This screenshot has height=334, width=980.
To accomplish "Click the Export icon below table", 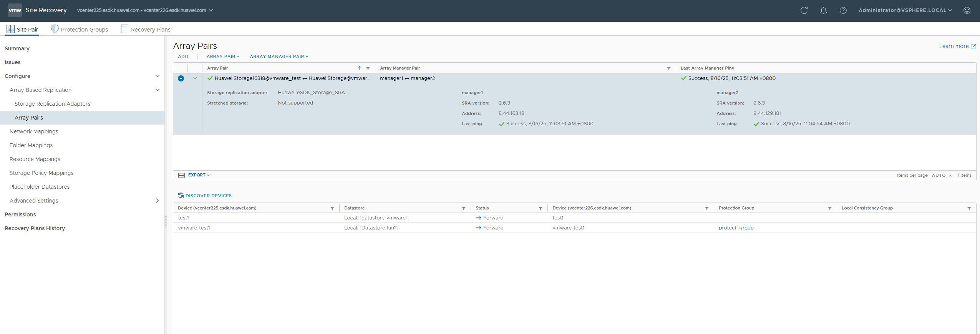I will tap(182, 175).
